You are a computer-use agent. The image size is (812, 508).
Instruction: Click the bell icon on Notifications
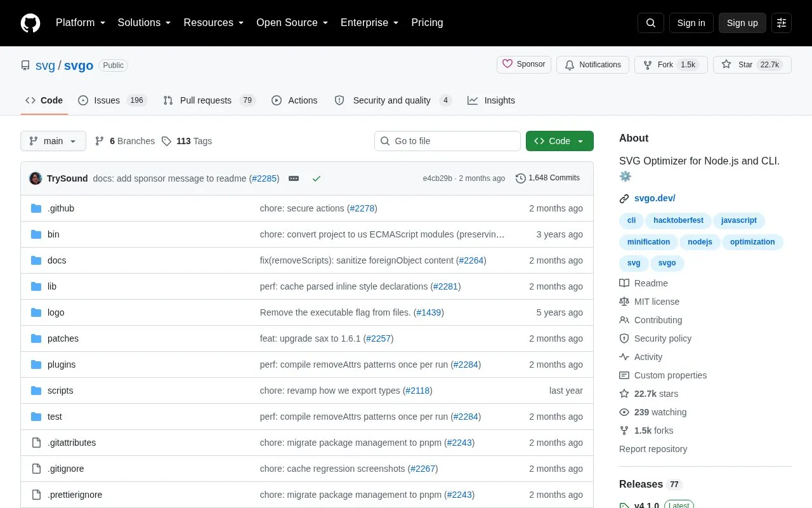tap(570, 65)
